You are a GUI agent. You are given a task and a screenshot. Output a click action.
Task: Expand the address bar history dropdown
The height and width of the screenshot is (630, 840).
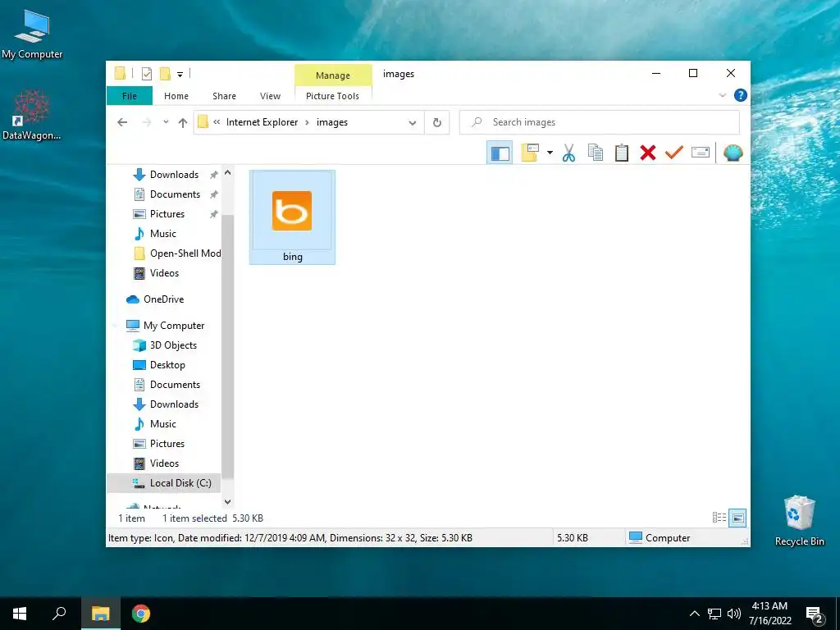(412, 123)
